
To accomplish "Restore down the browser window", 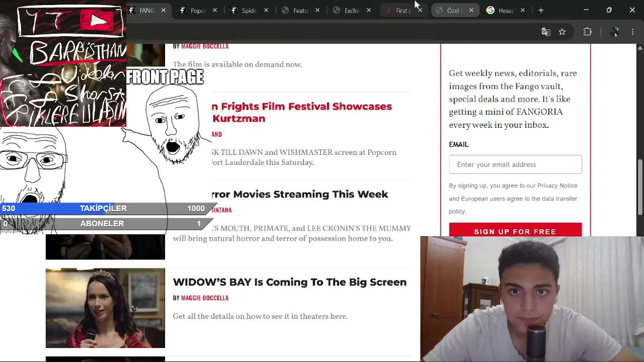I will (609, 10).
